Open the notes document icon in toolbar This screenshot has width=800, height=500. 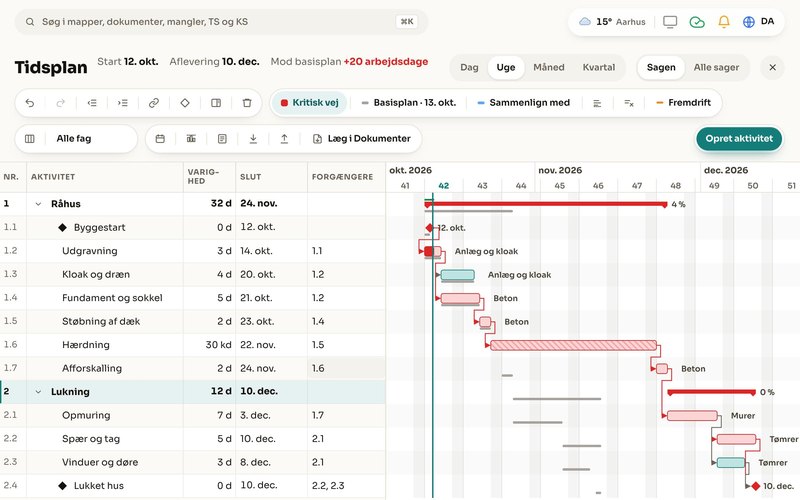coord(222,139)
